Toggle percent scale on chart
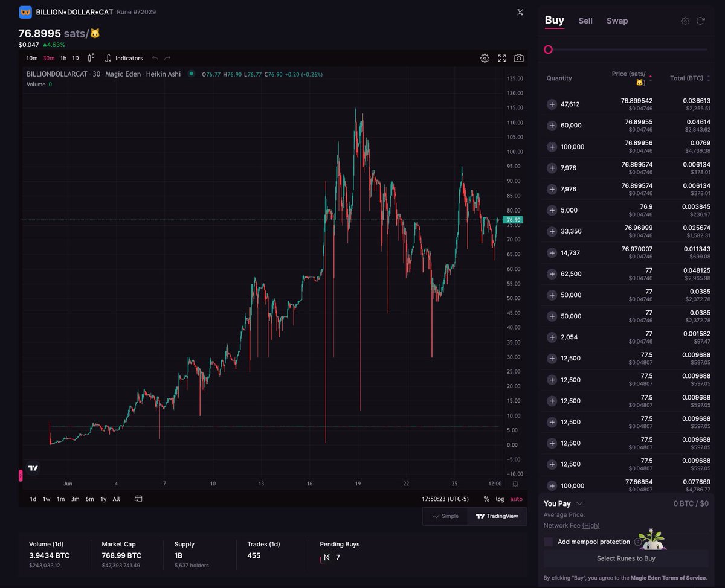Screen dimensions: 725x588 pyautogui.click(x=486, y=499)
